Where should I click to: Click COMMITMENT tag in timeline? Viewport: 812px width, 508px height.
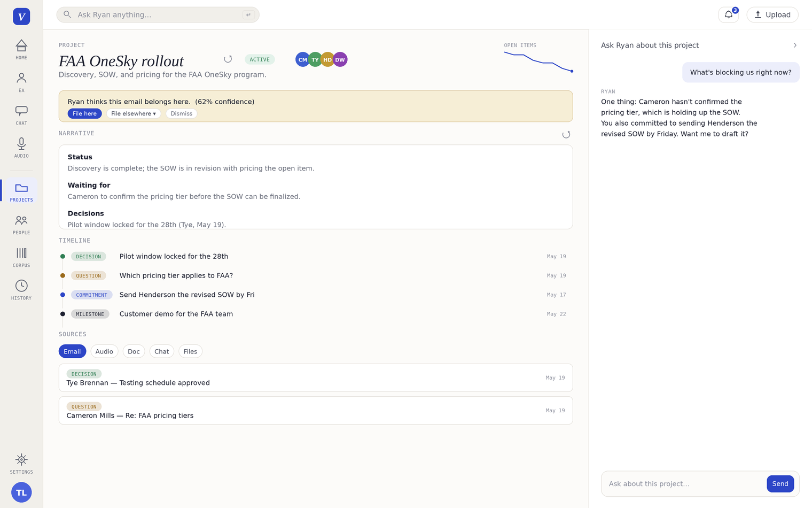pyautogui.click(x=92, y=295)
